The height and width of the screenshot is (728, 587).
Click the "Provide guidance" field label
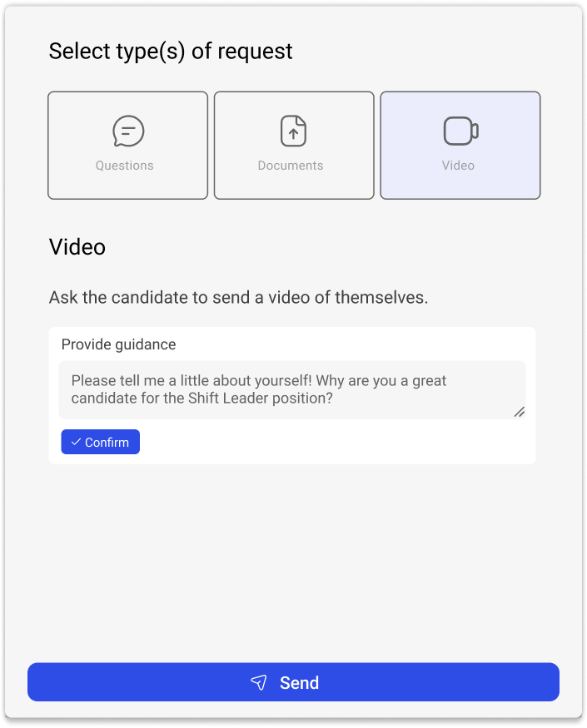click(x=118, y=344)
